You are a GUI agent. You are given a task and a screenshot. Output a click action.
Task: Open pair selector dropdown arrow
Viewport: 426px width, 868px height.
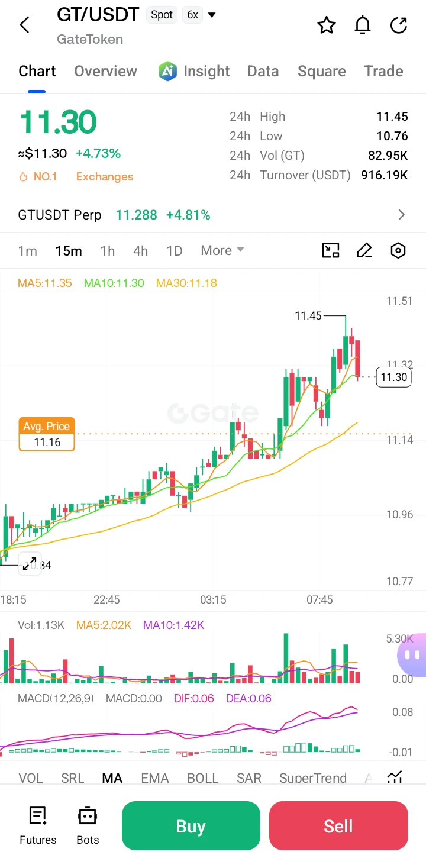[x=212, y=15]
